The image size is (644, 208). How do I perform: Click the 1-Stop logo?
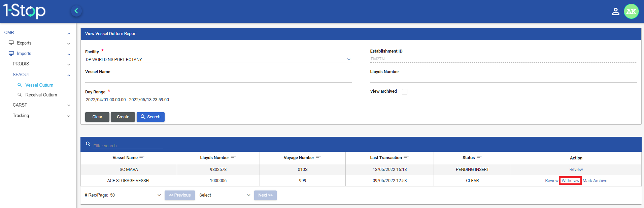pyautogui.click(x=24, y=11)
